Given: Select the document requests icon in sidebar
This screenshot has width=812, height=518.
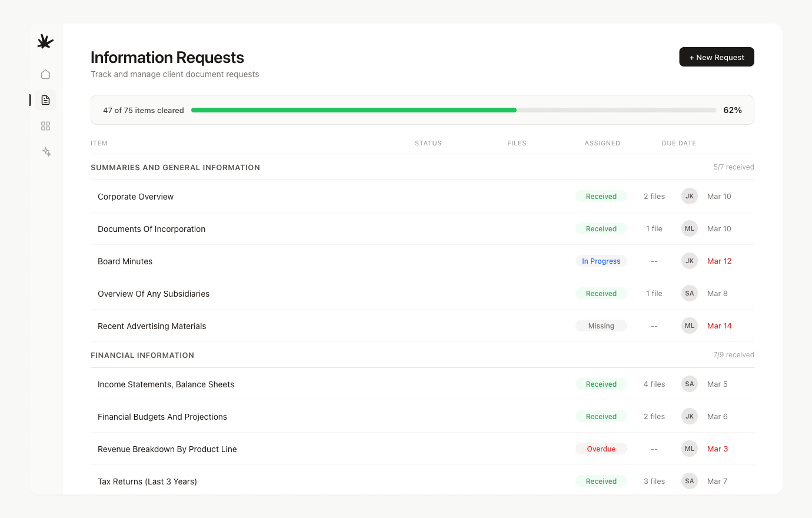Looking at the screenshot, I should point(45,100).
